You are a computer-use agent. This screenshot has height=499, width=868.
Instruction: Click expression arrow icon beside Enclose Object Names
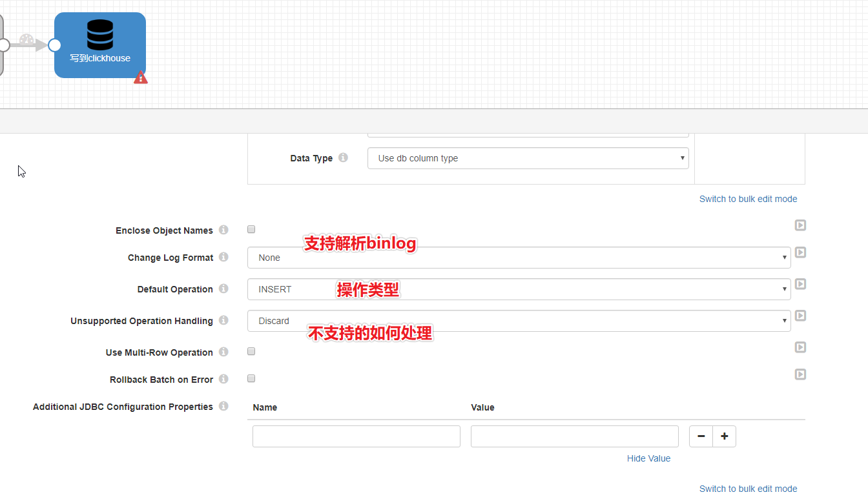(800, 225)
